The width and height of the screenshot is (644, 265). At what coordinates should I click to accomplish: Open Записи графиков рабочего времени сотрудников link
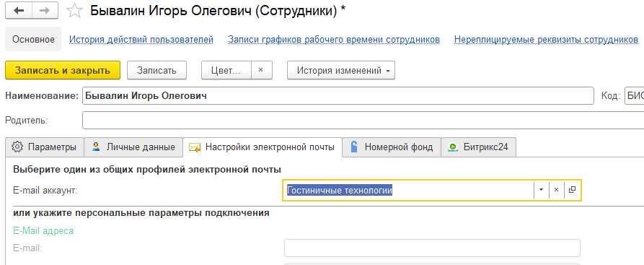pos(334,40)
